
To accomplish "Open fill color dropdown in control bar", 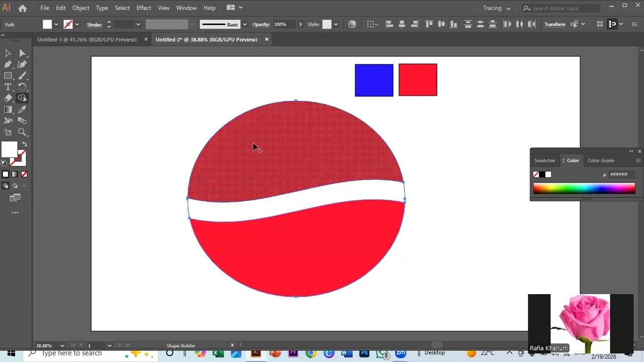I will [56, 24].
